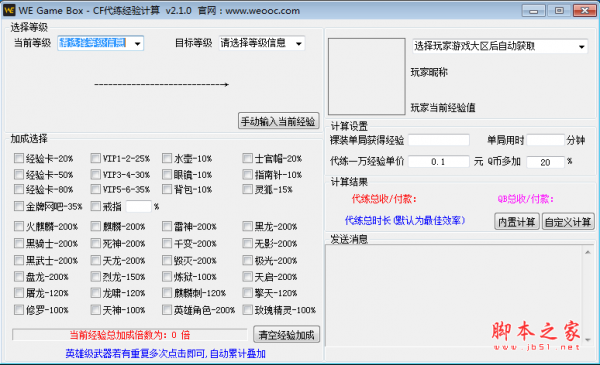Check 英雄角色-200% option
The image size is (600, 365).
point(167,309)
